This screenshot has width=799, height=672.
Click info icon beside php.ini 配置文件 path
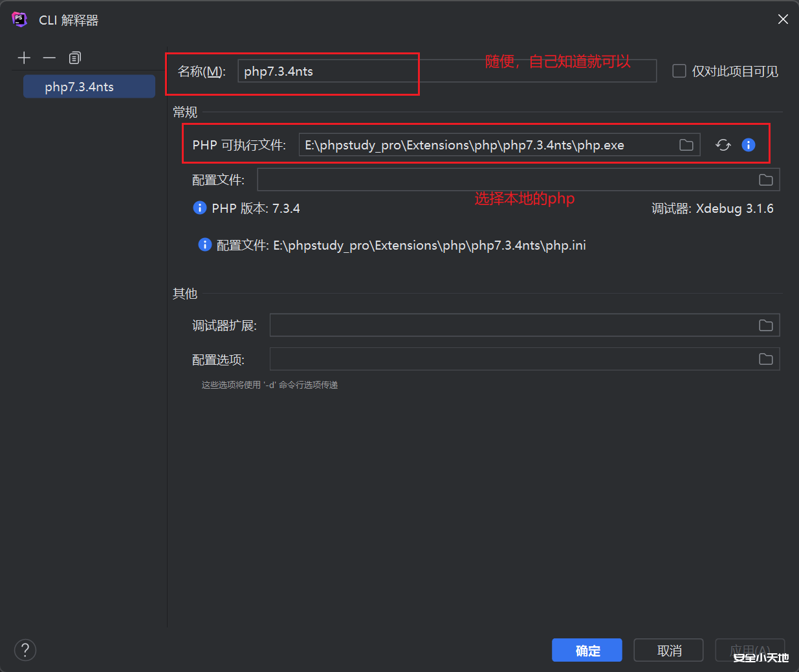click(205, 244)
